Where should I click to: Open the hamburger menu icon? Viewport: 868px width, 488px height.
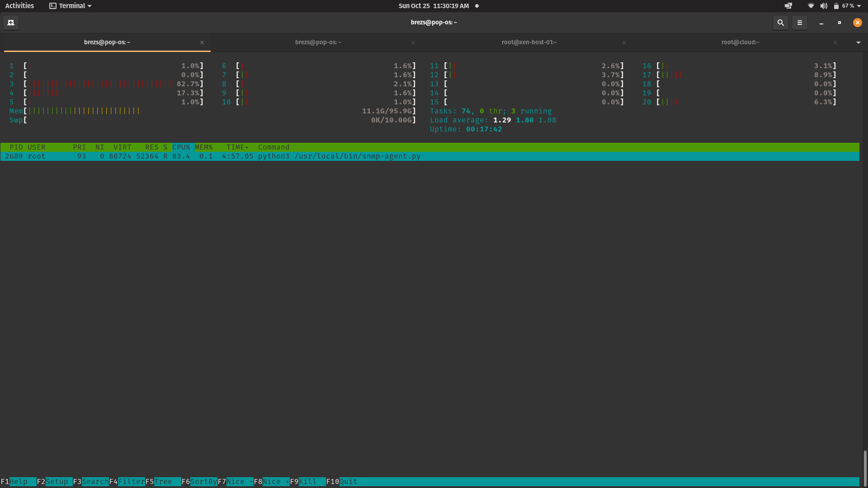799,23
